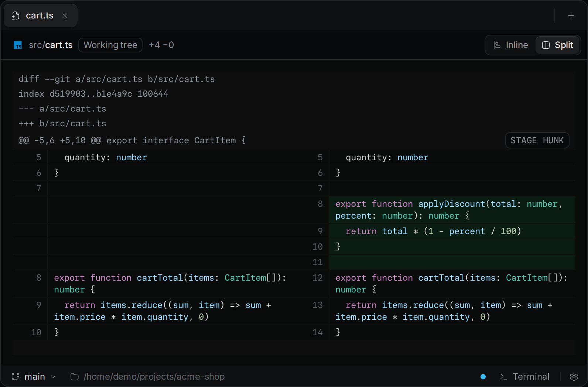Click the diff --git header line
Screen dimensions: 588x387
pos(117,79)
